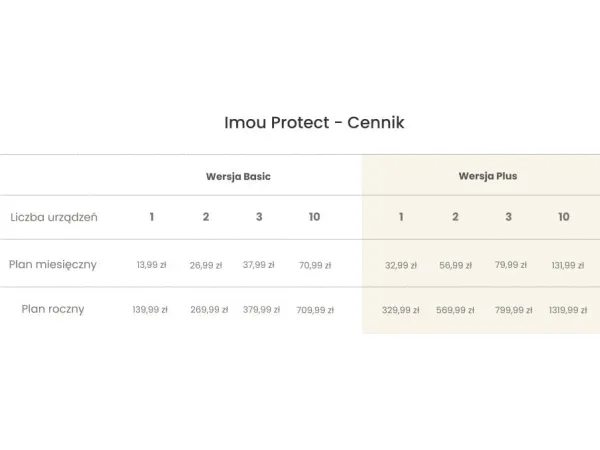This screenshot has width=600, height=450.
Task: Select the Wersja Plus column header
Action: (x=488, y=176)
